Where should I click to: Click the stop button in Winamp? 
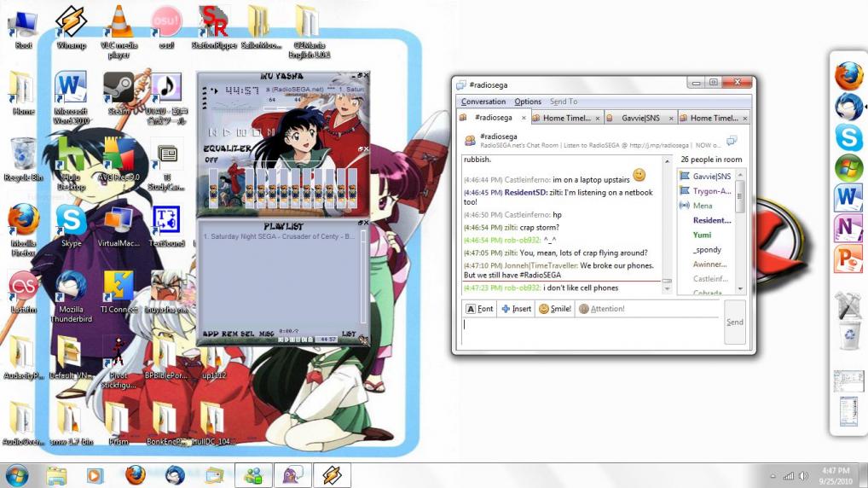click(257, 132)
